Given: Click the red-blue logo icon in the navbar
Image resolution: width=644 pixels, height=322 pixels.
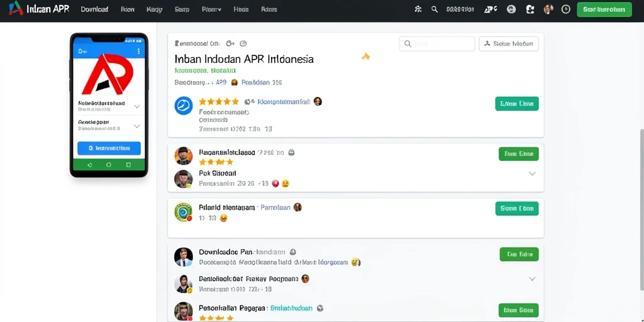Looking at the screenshot, I should point(16,9).
